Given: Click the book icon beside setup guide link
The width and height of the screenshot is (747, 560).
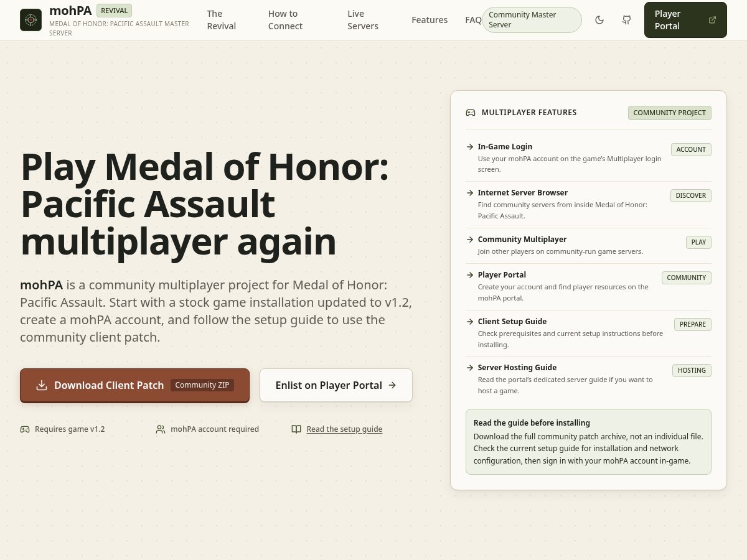Looking at the screenshot, I should coord(296,429).
